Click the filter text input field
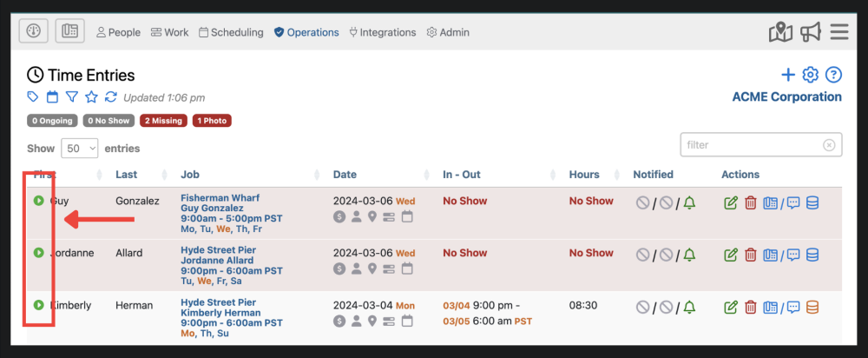Screen dimensions: 868x358 (752, 145)
